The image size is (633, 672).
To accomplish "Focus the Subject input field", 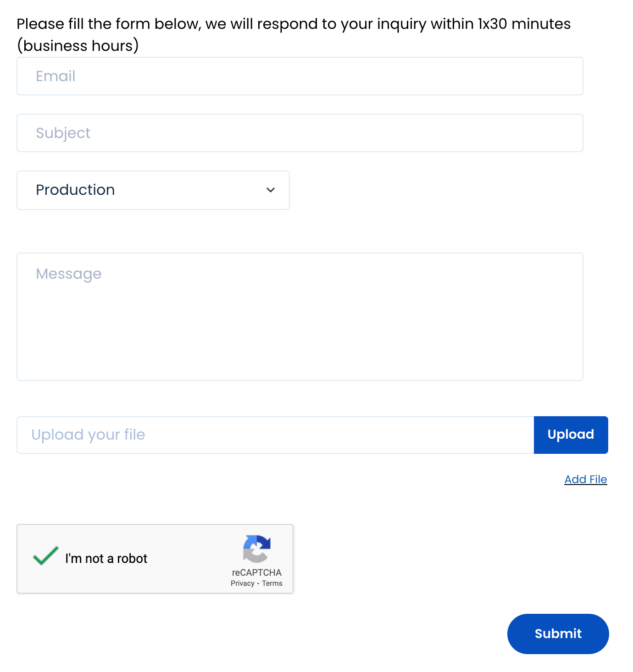I will (x=300, y=132).
